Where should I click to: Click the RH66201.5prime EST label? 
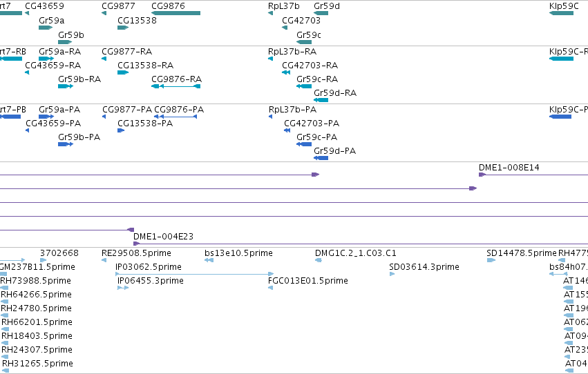coord(37,322)
